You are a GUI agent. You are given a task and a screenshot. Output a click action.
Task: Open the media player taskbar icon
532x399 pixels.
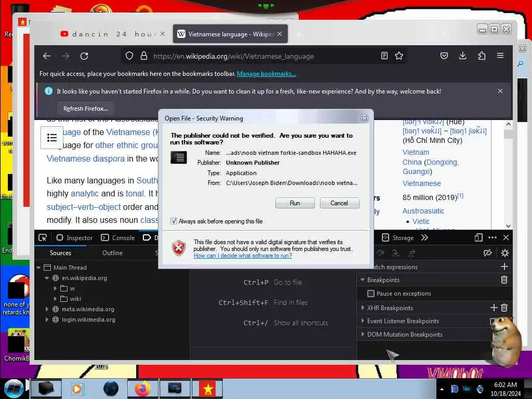click(77, 389)
